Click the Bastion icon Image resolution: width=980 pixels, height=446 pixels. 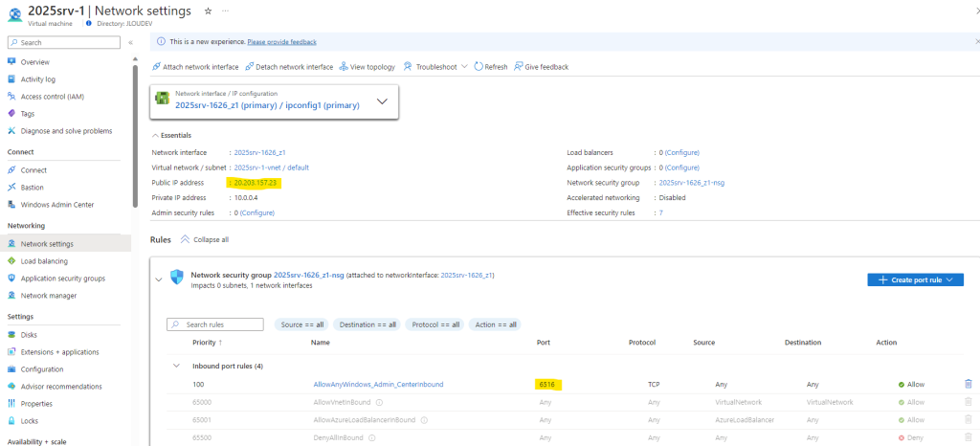click(11, 188)
